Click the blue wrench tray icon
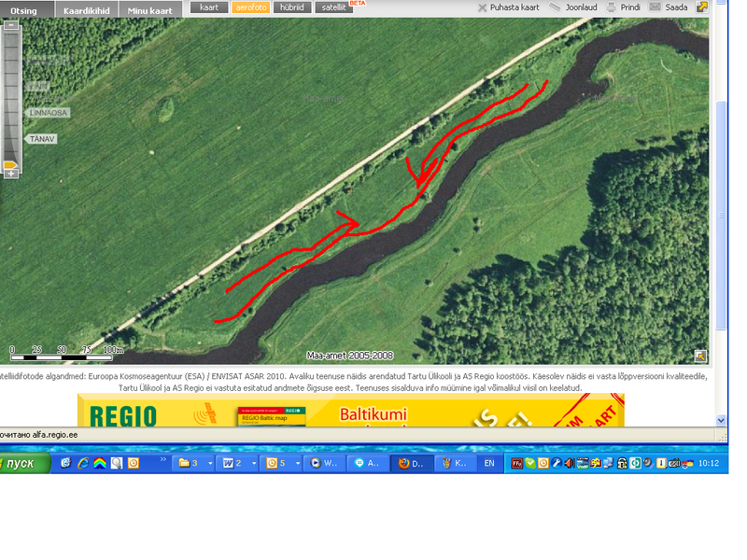This screenshot has width=747, height=560. [557, 463]
